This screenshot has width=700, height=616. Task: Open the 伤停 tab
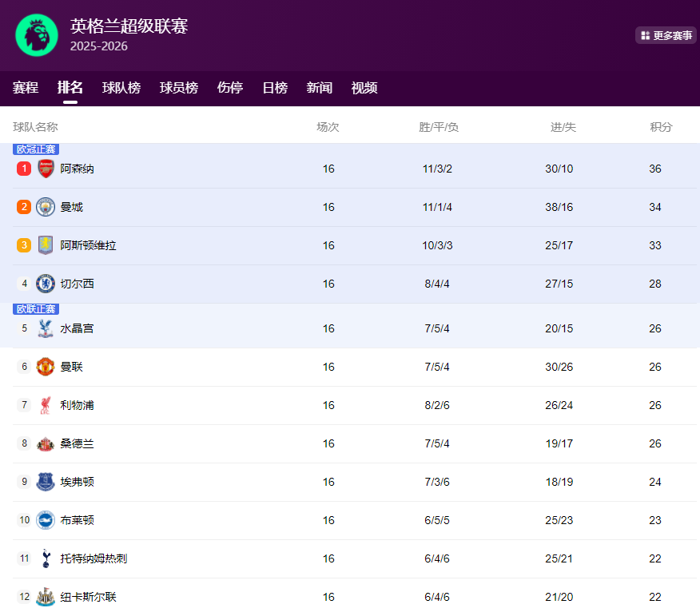[230, 88]
